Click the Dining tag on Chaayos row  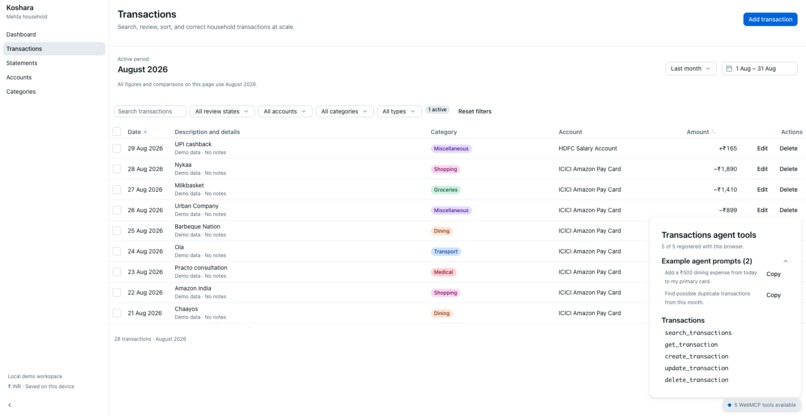[x=442, y=313]
